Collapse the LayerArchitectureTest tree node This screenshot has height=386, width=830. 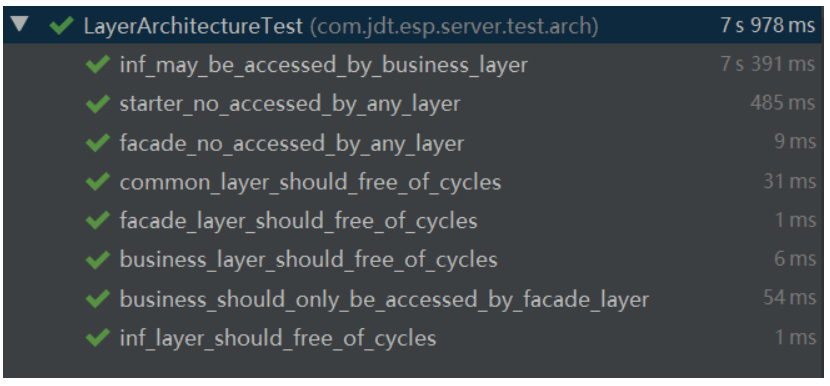20,24
